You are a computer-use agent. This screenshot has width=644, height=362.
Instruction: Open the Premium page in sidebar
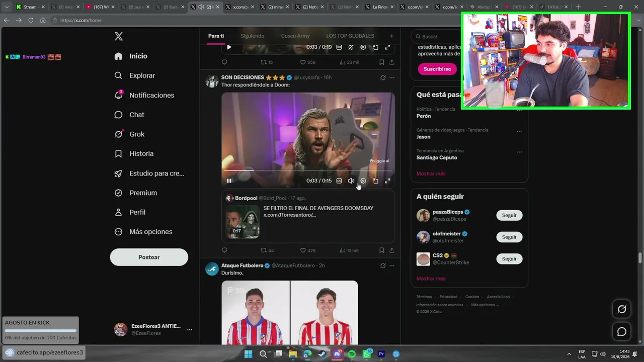135,193
